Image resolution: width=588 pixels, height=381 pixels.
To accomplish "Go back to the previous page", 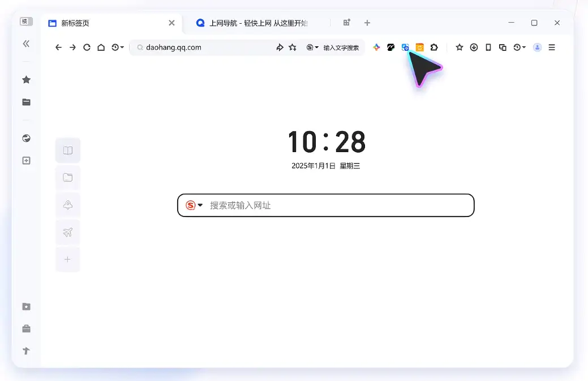I will [58, 47].
